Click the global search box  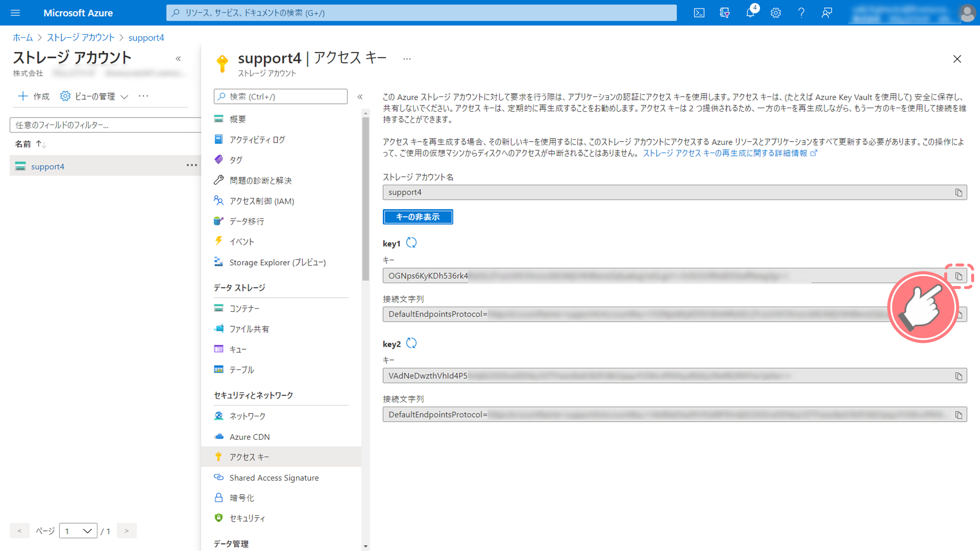tap(421, 13)
